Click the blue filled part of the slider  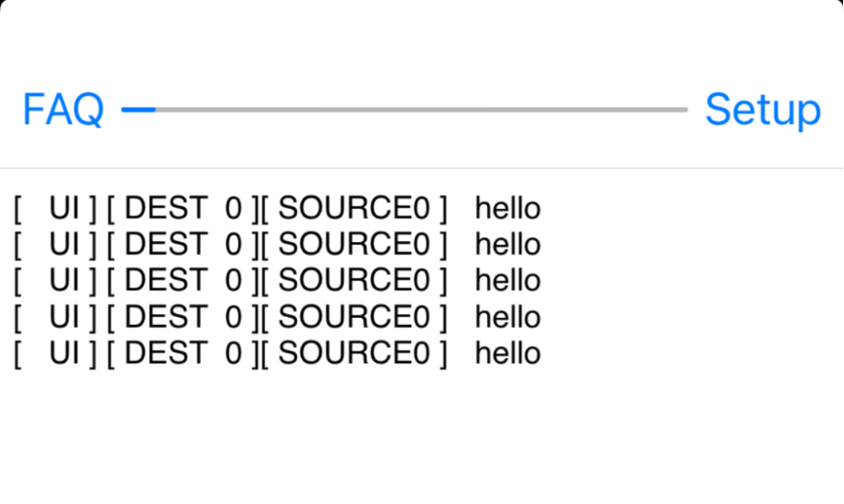(138, 110)
